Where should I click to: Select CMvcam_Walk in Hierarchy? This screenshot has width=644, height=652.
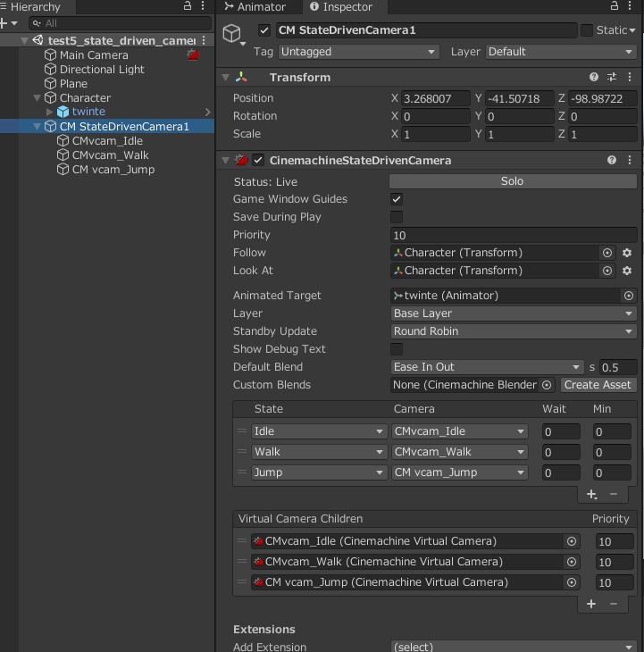pyautogui.click(x=110, y=155)
